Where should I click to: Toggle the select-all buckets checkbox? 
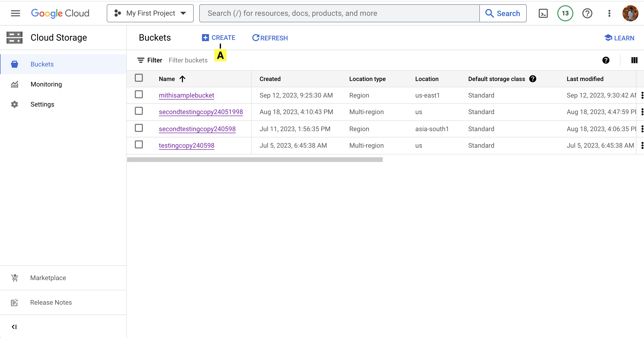coord(139,78)
